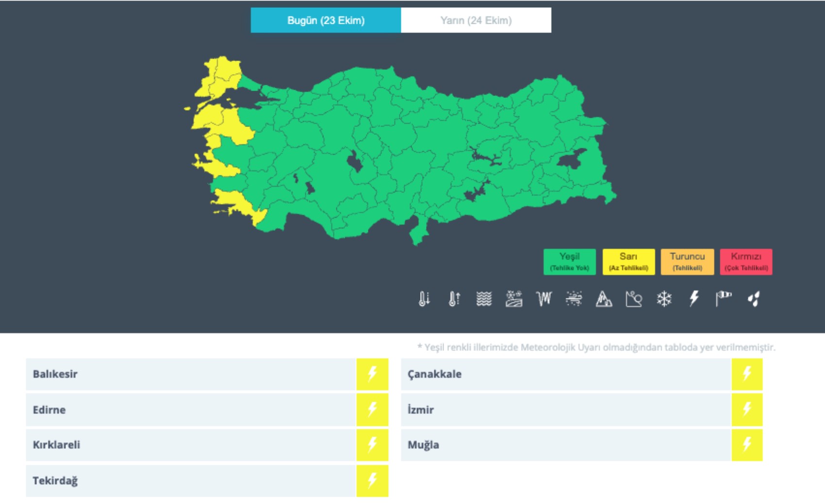The height and width of the screenshot is (504, 825).
Task: Select the dust storm wind icon
Action: 574,299
